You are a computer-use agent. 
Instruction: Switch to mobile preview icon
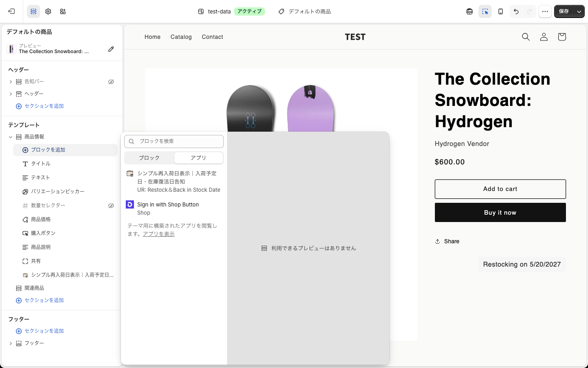[x=501, y=11]
